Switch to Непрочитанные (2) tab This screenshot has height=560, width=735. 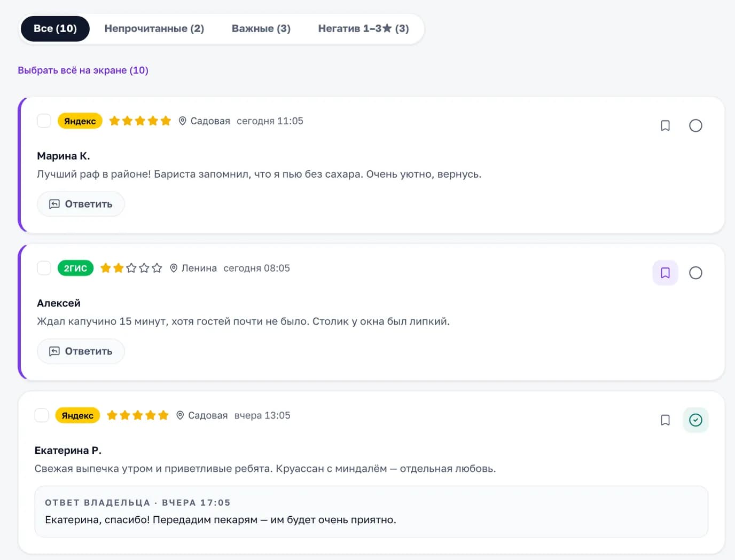[154, 28]
